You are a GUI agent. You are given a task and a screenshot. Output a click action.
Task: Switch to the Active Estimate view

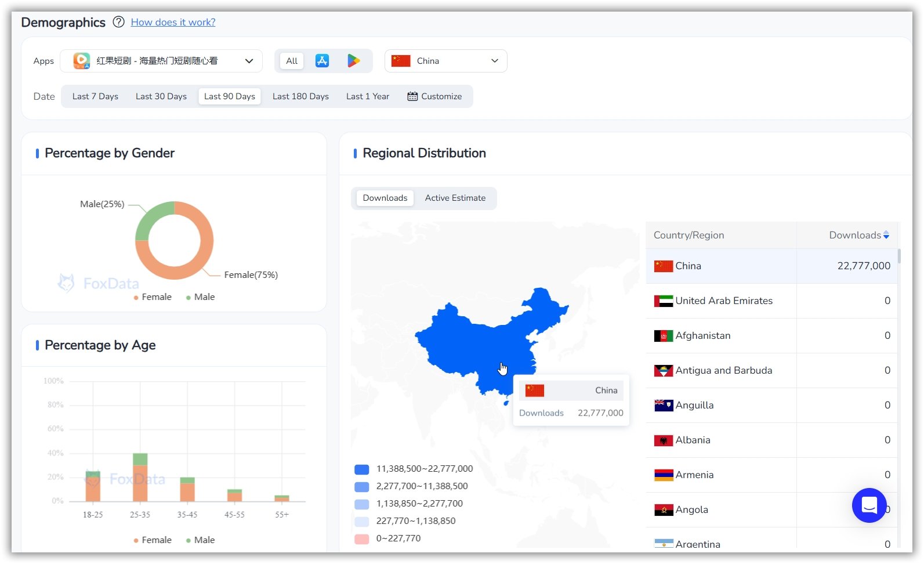[x=455, y=198]
